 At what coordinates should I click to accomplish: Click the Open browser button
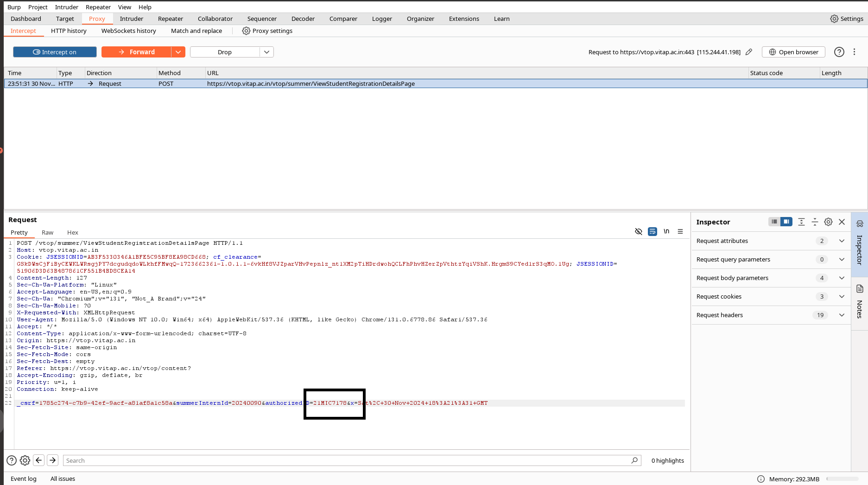click(793, 52)
